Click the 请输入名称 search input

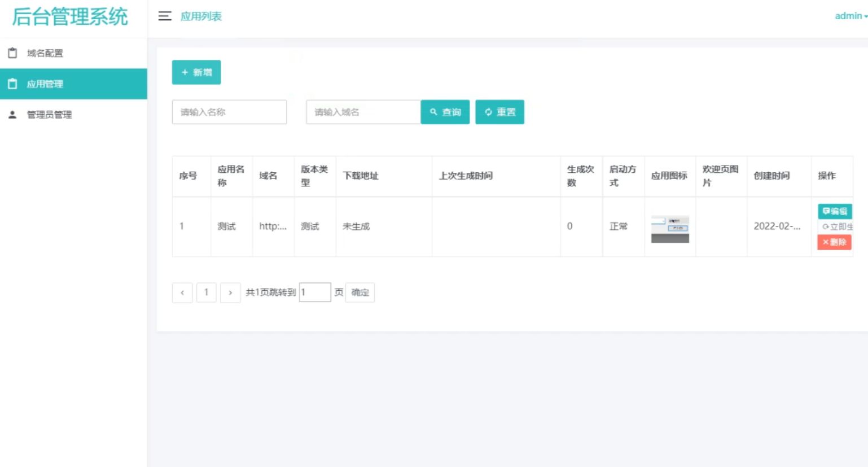click(x=229, y=112)
